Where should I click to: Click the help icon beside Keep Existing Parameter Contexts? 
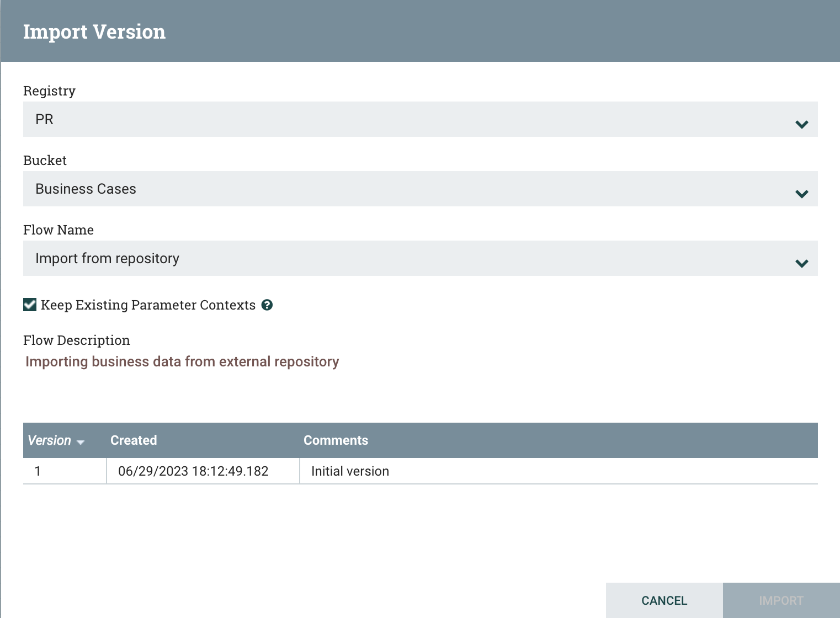(267, 305)
